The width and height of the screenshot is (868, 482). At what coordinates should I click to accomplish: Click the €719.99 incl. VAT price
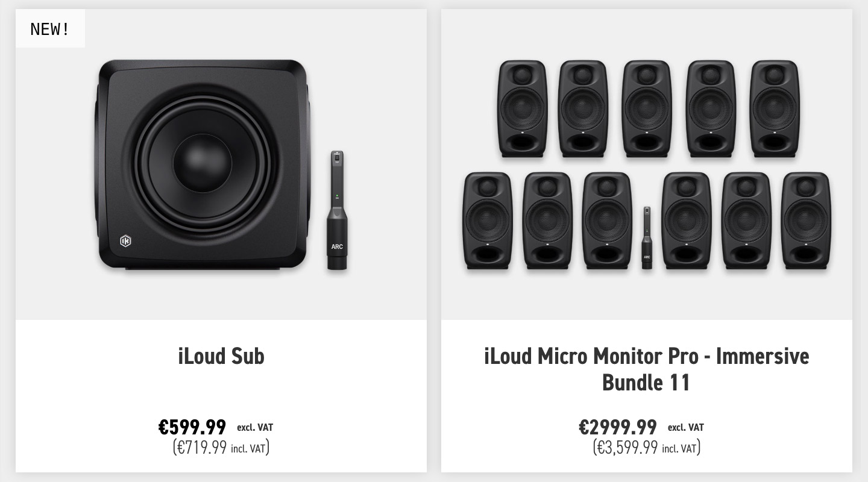(221, 448)
